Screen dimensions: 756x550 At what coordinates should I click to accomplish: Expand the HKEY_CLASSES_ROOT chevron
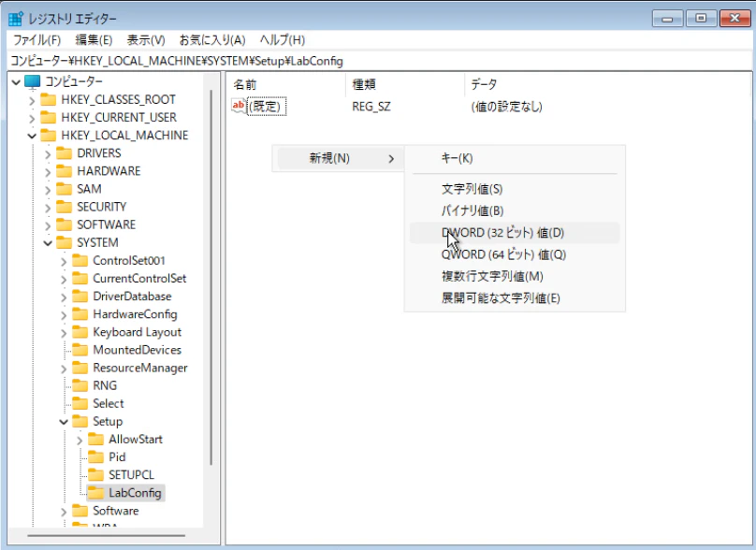click(32, 100)
